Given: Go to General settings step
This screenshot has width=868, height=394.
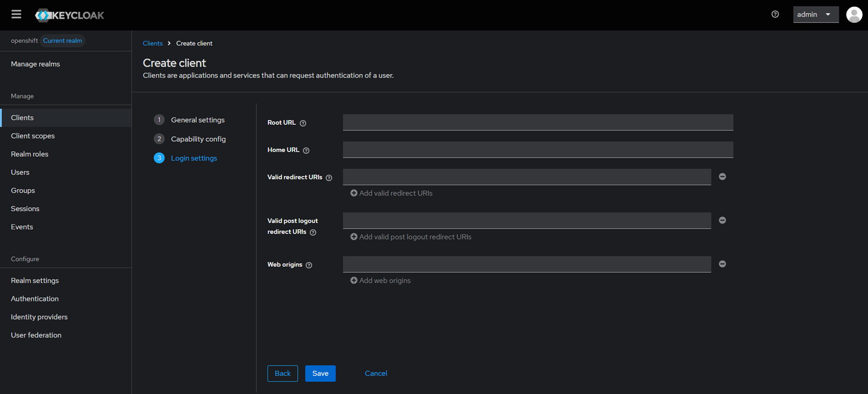Looking at the screenshot, I should (x=197, y=120).
